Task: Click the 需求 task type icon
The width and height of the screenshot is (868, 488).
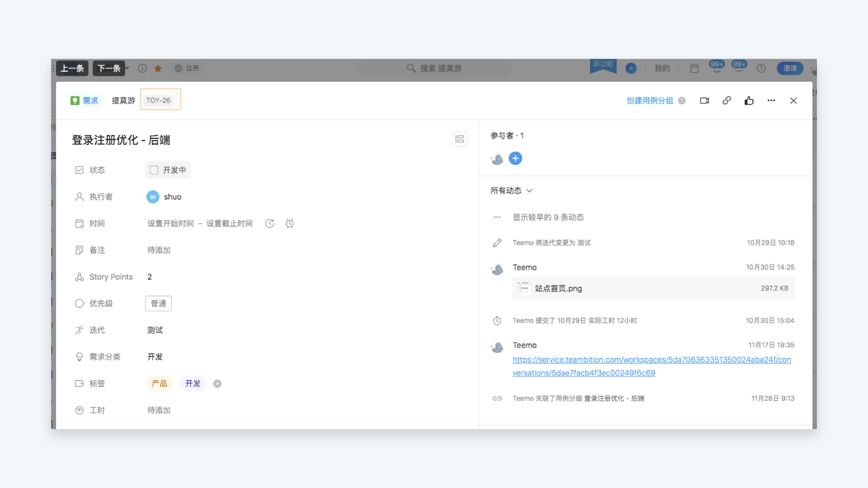Action: (75, 100)
